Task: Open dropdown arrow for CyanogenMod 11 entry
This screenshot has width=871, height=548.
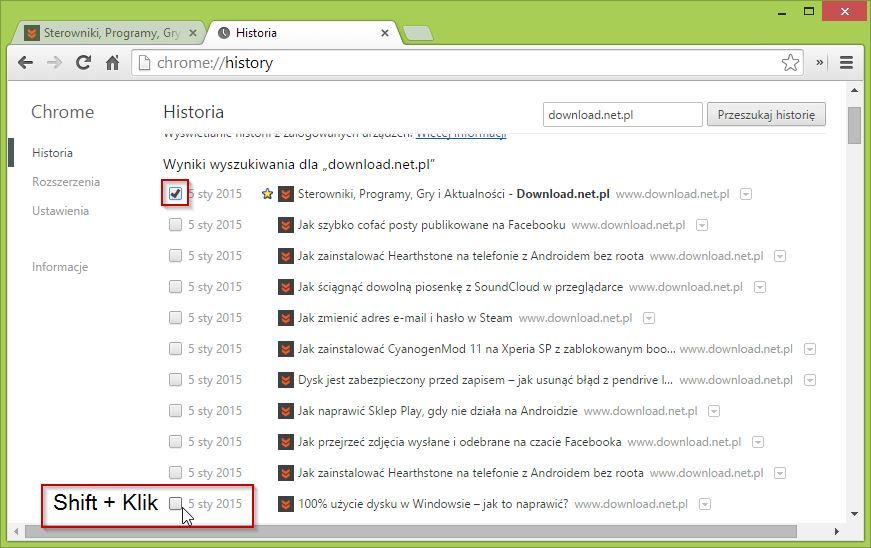Action: pos(810,349)
